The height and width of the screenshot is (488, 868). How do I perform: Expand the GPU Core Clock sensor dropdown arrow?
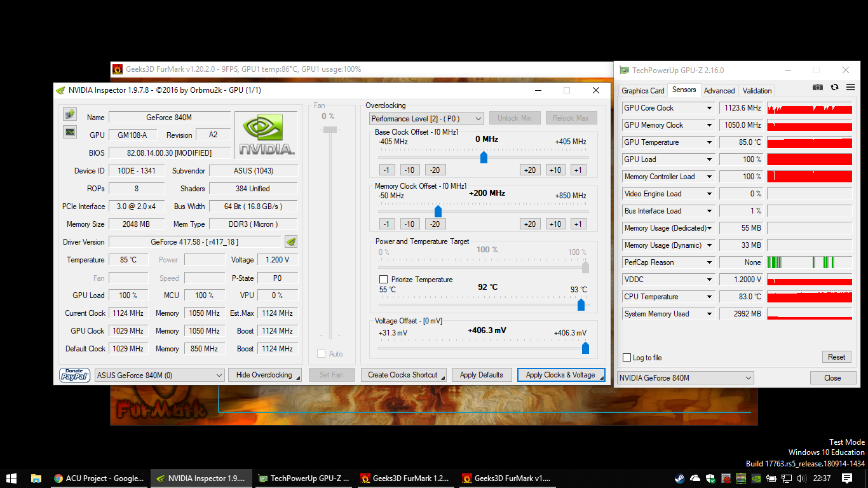coord(709,108)
